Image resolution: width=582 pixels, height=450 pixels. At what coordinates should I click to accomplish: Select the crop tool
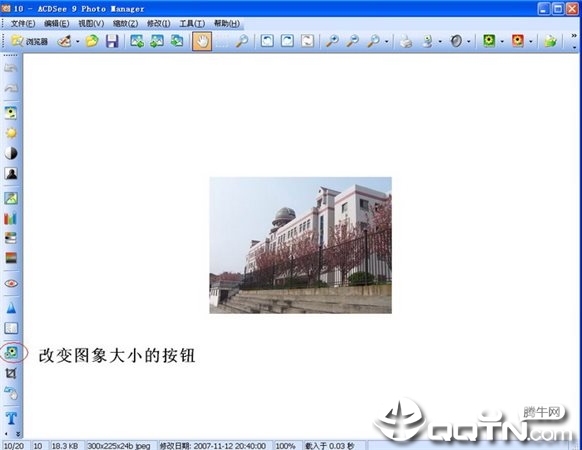tap(11, 373)
